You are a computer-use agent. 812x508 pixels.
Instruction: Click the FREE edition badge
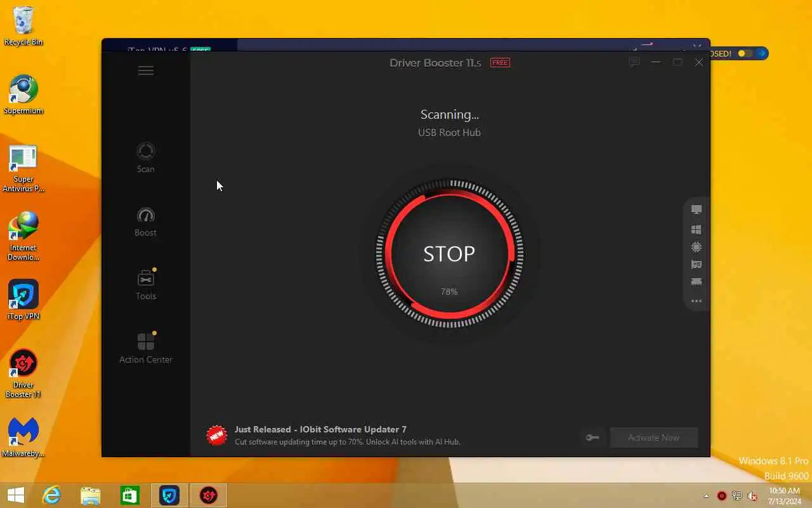[500, 62]
